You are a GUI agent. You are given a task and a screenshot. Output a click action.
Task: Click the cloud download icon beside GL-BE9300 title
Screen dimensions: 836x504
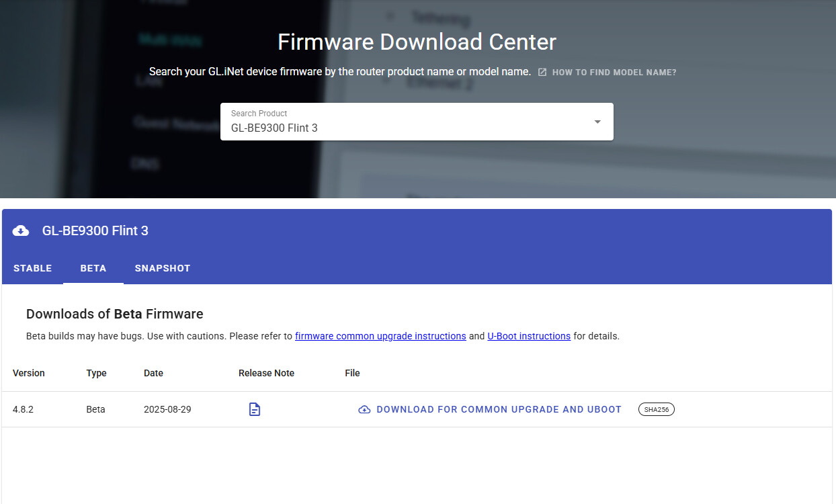[21, 230]
